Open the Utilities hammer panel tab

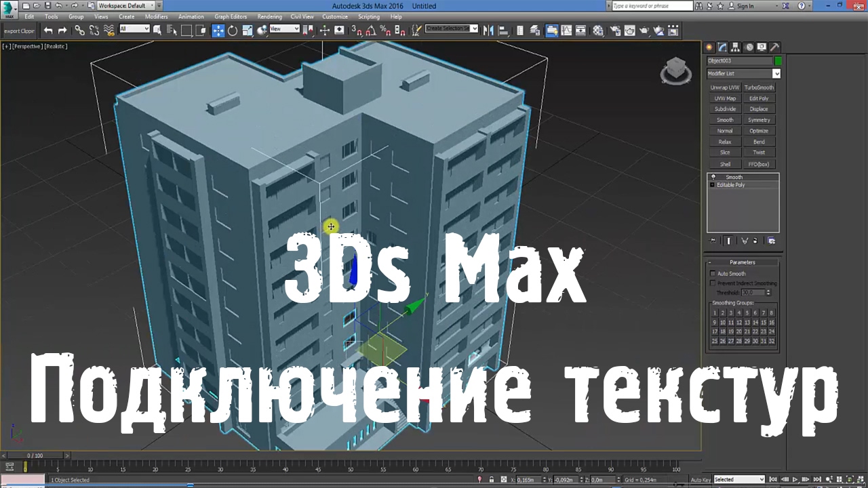(x=774, y=47)
